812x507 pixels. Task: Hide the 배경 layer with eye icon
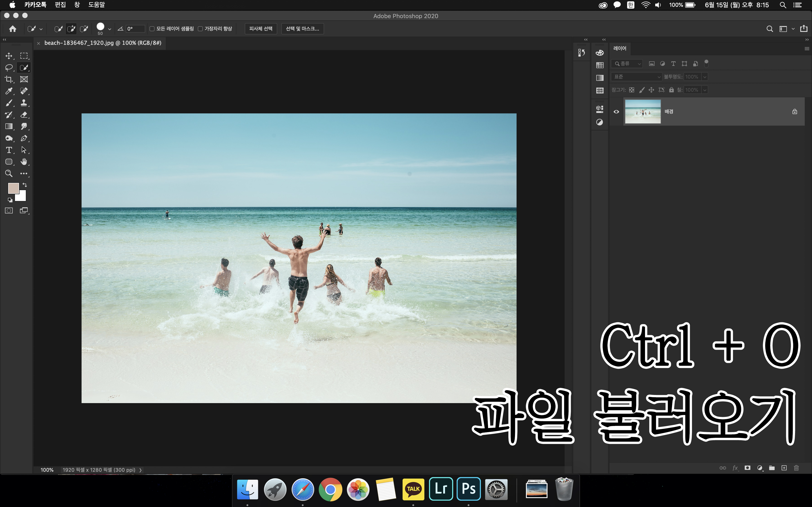pos(616,112)
